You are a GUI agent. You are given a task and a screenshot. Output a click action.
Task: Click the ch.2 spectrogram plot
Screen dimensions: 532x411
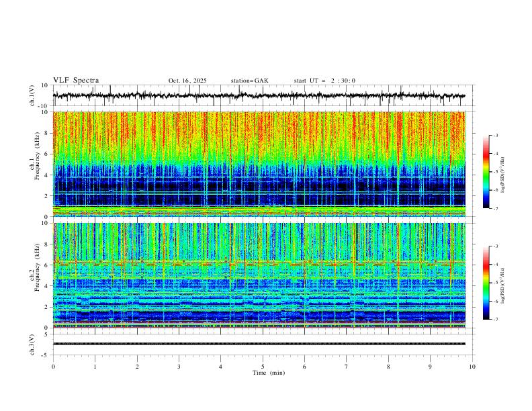[x=259, y=275]
